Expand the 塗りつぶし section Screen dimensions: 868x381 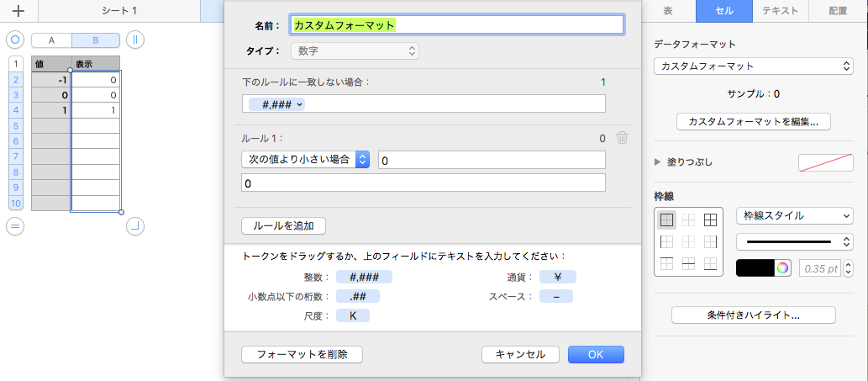pyautogui.click(x=658, y=161)
